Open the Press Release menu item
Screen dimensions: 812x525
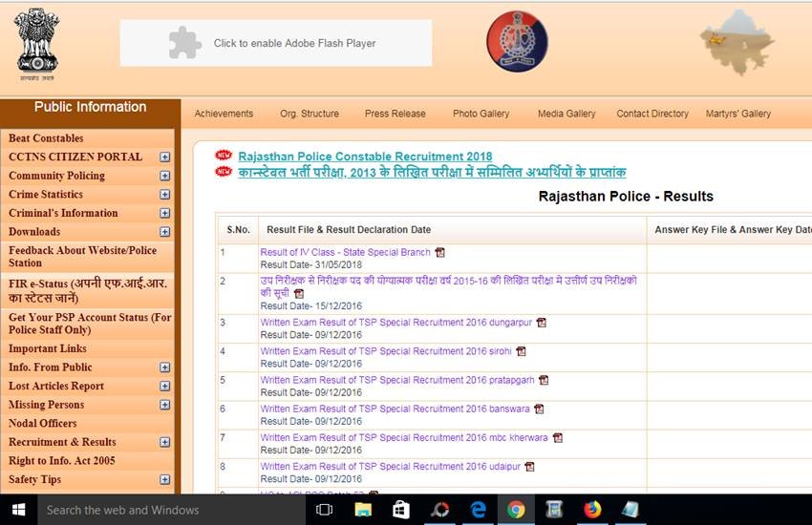(395, 114)
